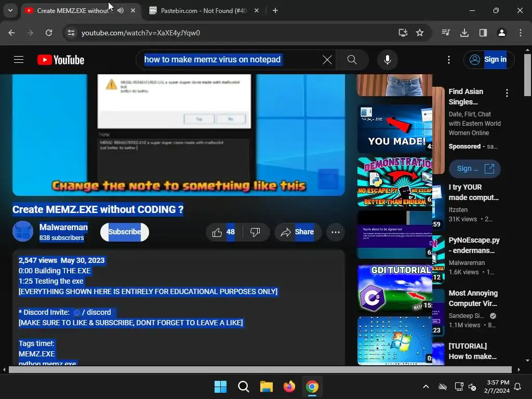Go back in browser history
532x399 pixels.
(11, 33)
